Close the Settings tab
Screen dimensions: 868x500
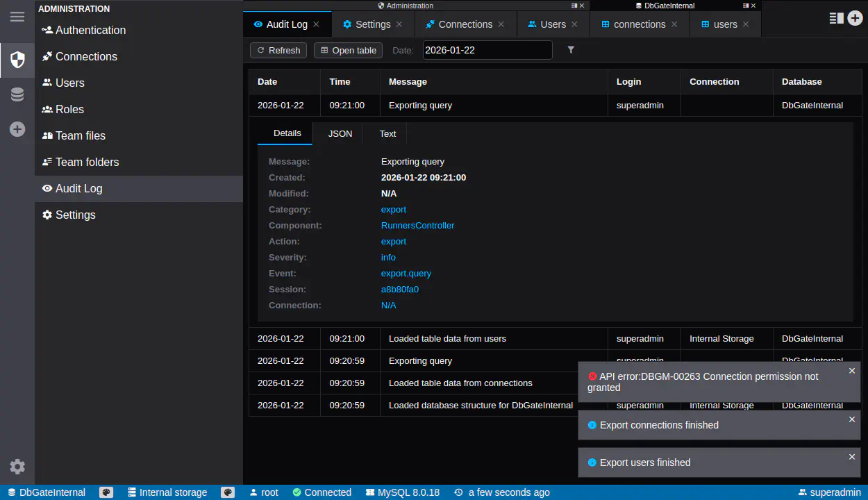click(x=399, y=24)
